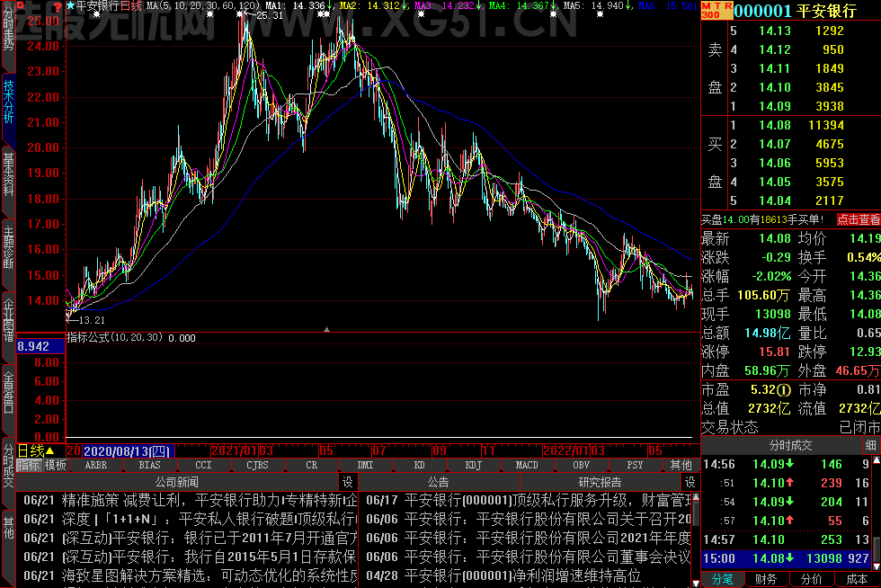
Task: Select the KD indicator tab
Action: pyautogui.click(x=419, y=465)
